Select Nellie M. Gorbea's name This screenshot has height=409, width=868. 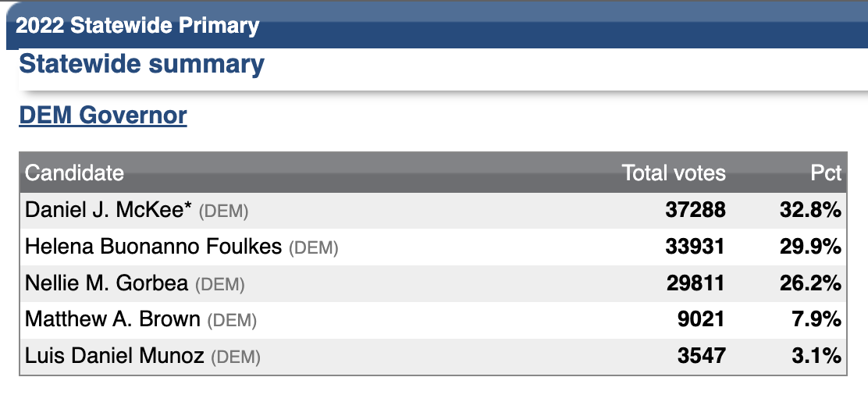pyautogui.click(x=107, y=283)
